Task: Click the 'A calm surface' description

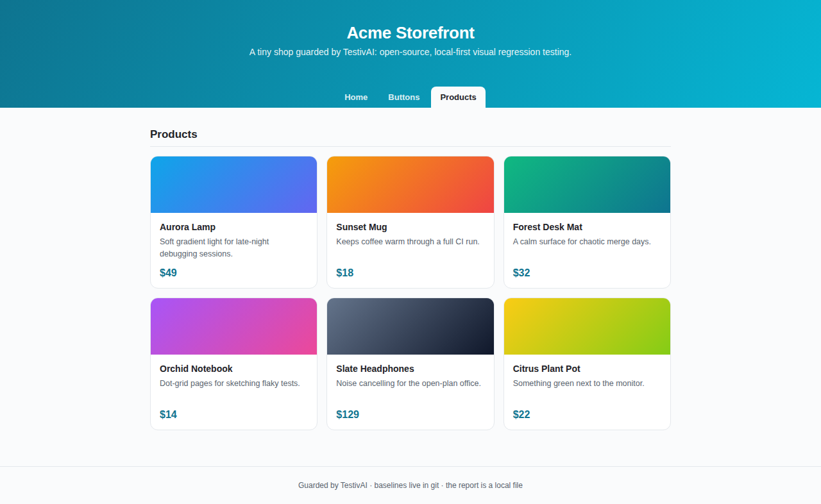Action: [x=582, y=242]
